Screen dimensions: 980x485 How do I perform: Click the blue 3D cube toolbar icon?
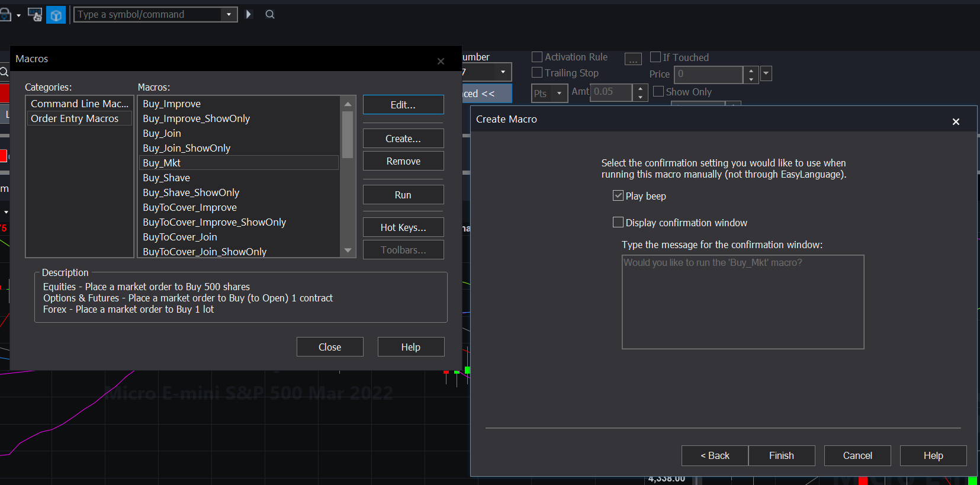(56, 15)
